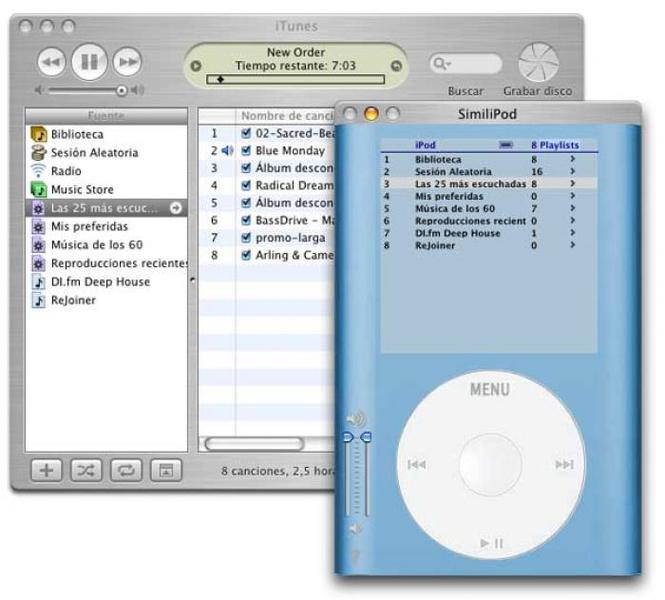Click the iTunes horizontal scrollbar thumb
The image size is (665, 600).
(254, 444)
